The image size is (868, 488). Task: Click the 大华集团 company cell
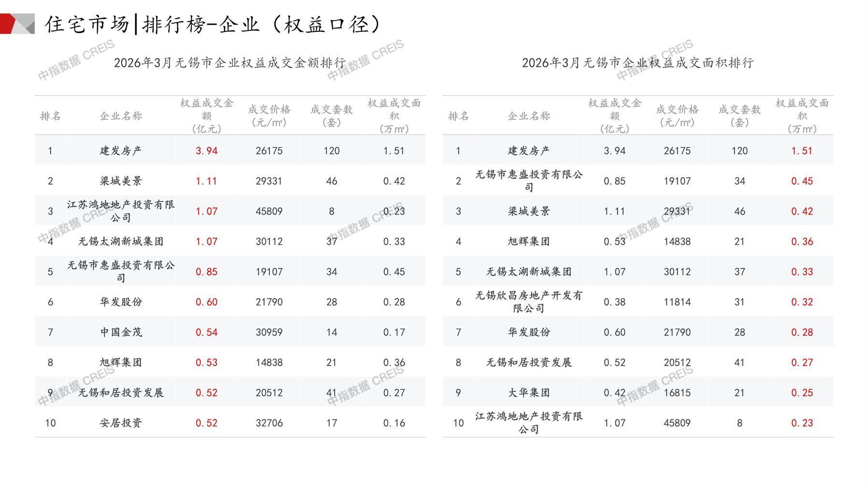(528, 393)
